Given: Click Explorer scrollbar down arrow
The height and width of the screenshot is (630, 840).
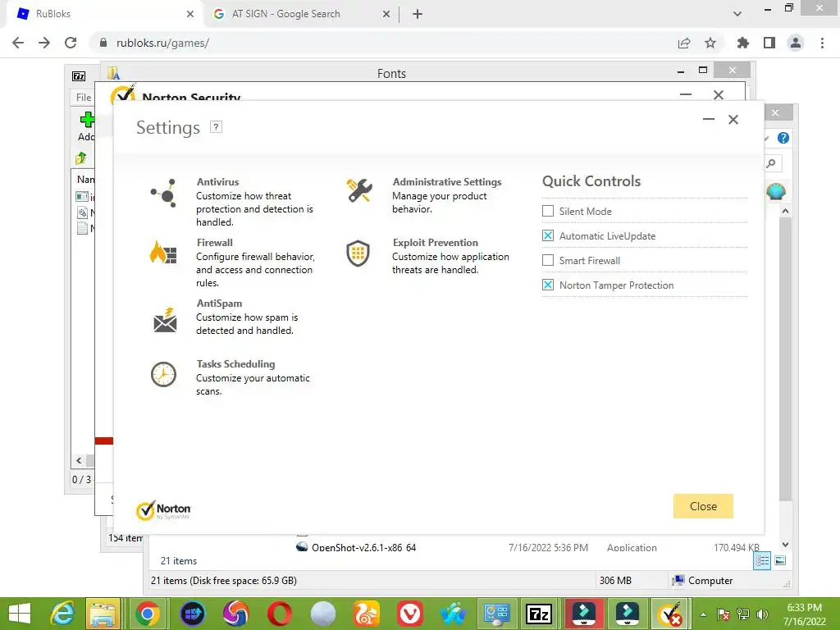Looking at the screenshot, I should pyautogui.click(x=785, y=545).
